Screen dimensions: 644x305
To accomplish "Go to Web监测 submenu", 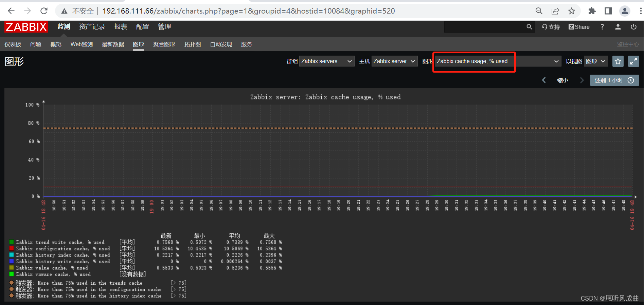I will (82, 44).
